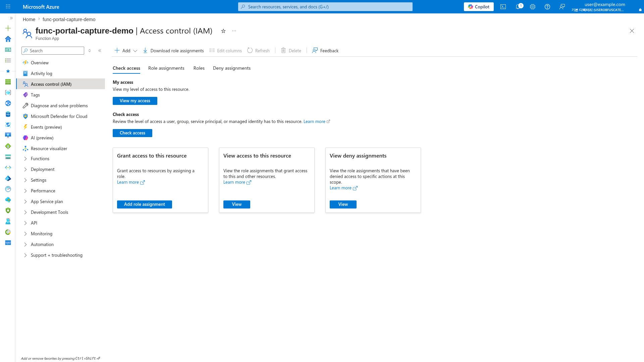This screenshot has height=362, width=644.
Task: Click the Delete toolbar button
Action: (x=291, y=51)
